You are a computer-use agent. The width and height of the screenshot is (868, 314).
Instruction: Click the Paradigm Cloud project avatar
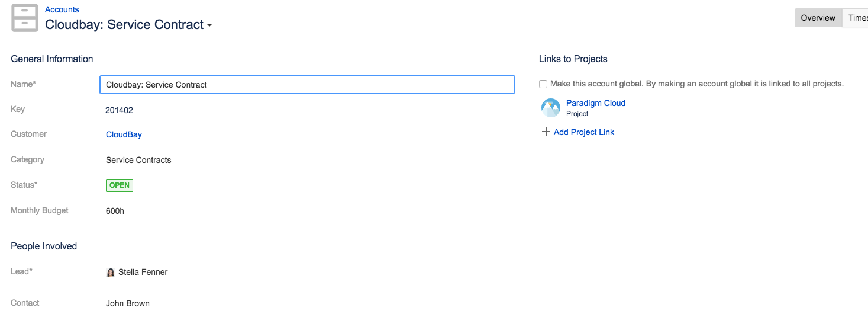[x=551, y=108]
